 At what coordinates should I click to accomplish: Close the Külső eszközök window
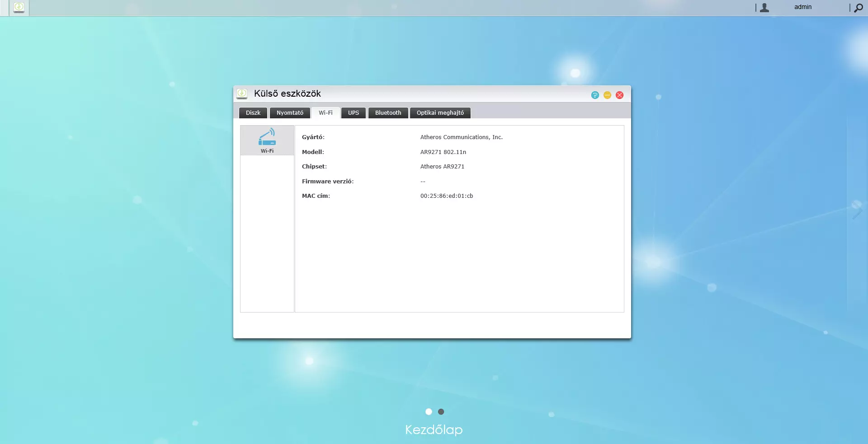[620, 95]
